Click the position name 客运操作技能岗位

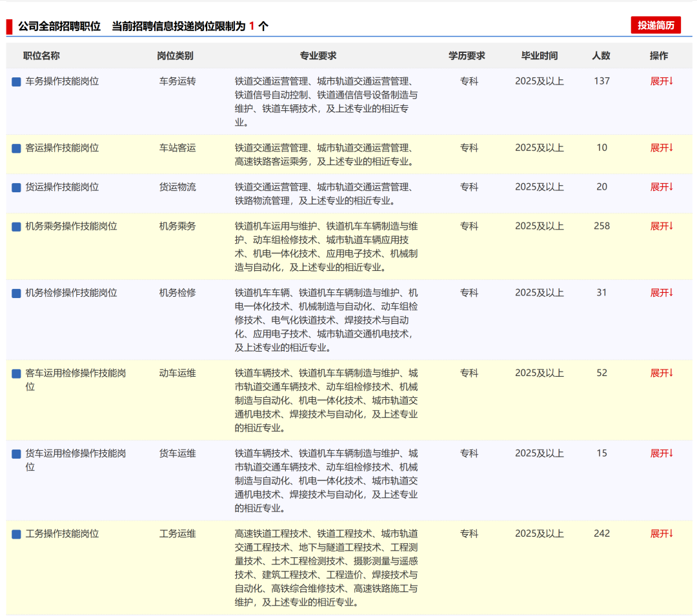click(62, 148)
